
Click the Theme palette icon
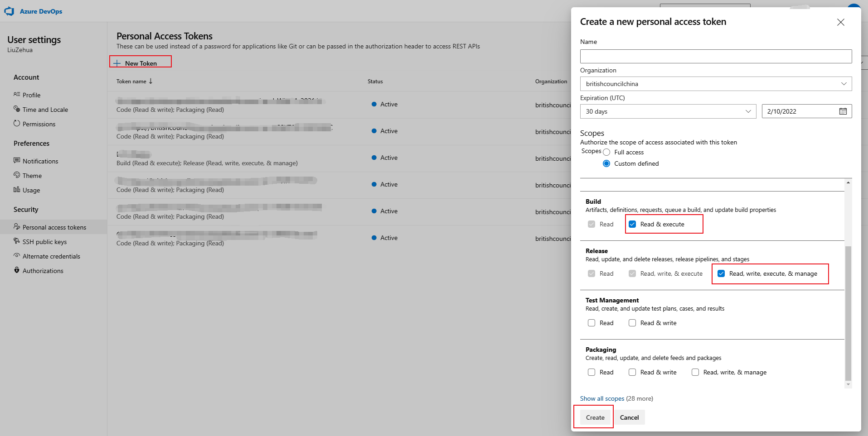click(17, 175)
